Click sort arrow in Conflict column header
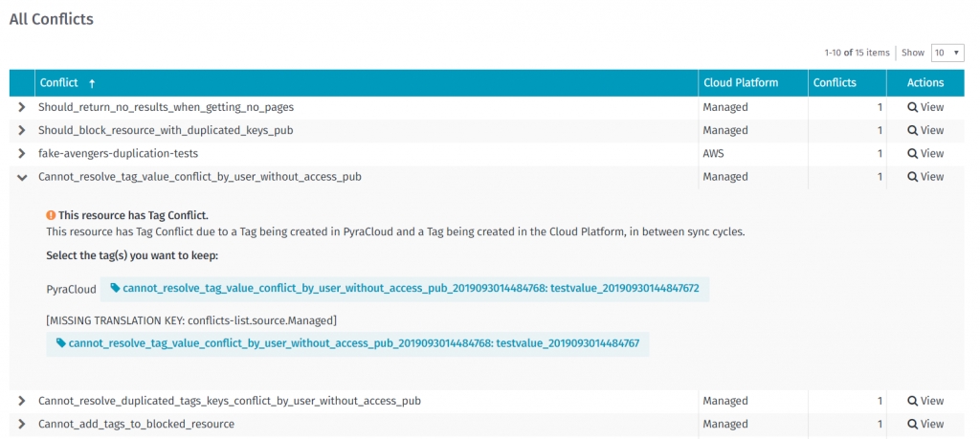The width and height of the screenshot is (980, 439). pos(92,83)
